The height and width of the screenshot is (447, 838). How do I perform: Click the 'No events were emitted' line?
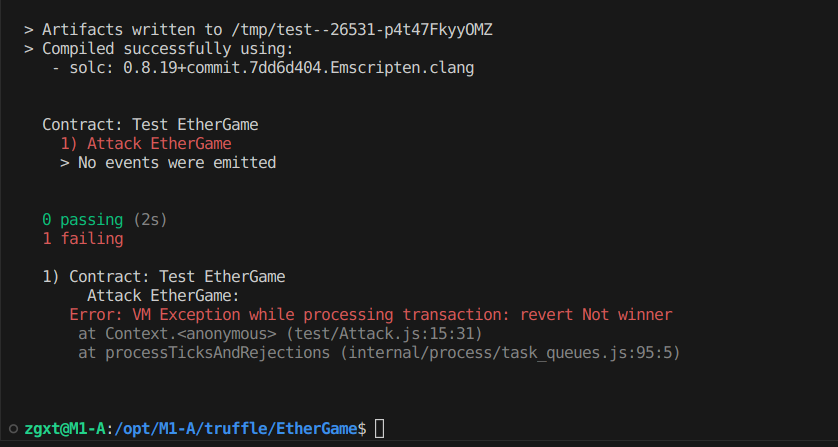168,163
